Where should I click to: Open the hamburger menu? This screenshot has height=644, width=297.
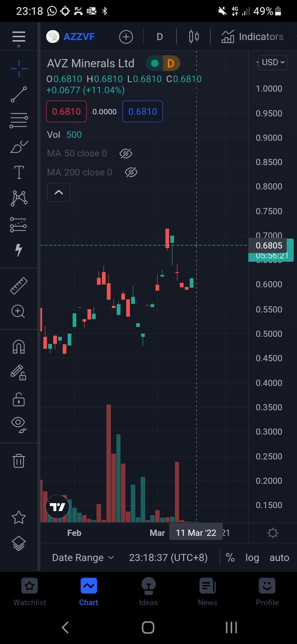pos(19,37)
